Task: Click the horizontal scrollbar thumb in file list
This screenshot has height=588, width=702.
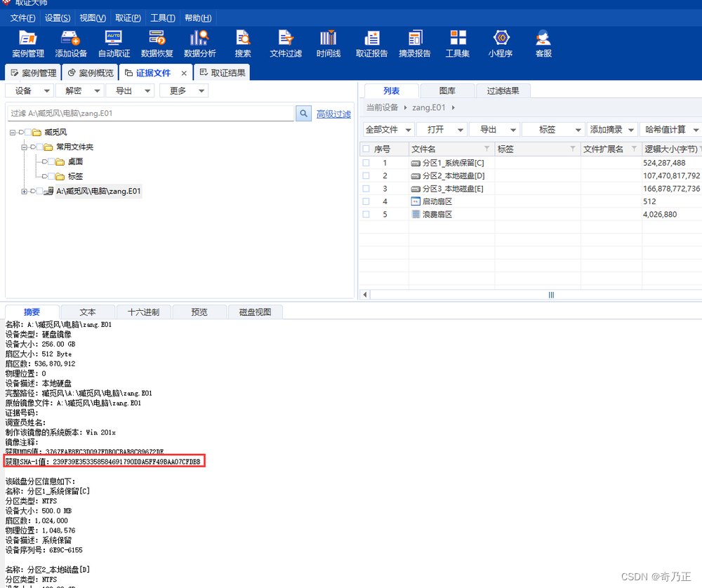Action: click(x=551, y=295)
